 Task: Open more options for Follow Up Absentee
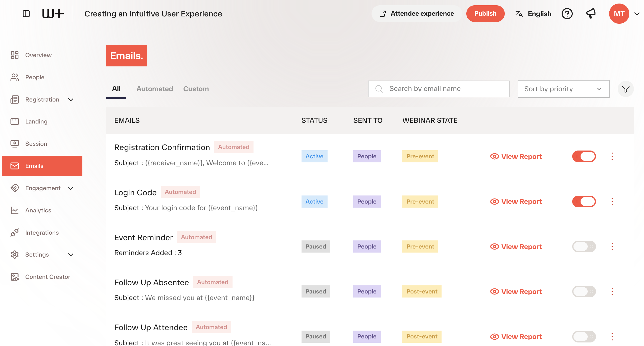point(612,291)
